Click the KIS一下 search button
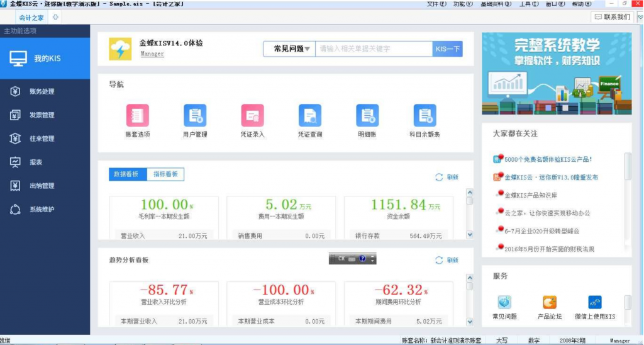Image resolution: width=644 pixels, height=345 pixels. [447, 49]
